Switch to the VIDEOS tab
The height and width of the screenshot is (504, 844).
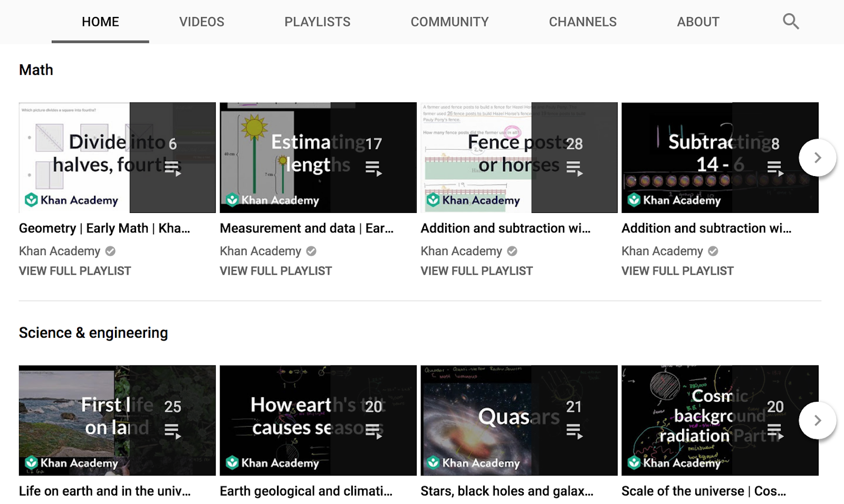point(202,22)
